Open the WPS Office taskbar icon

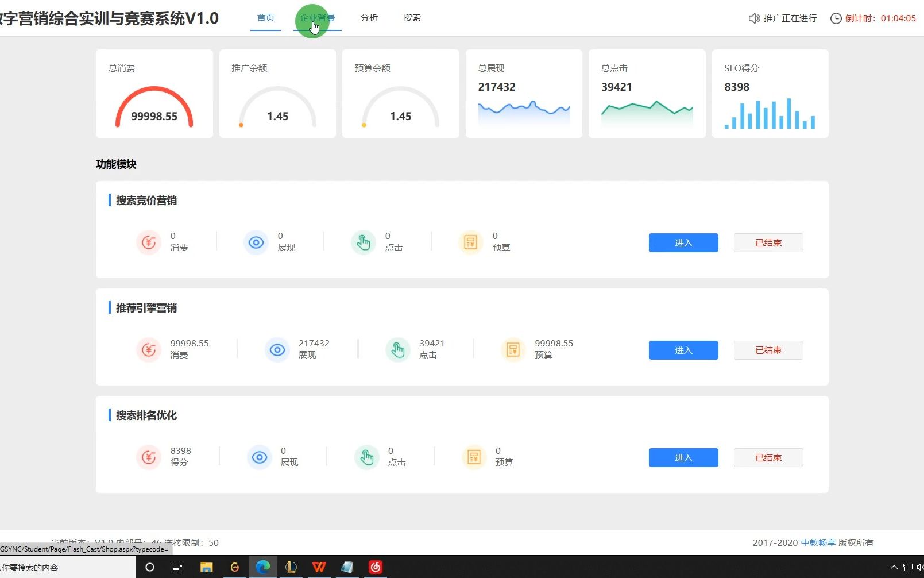319,567
